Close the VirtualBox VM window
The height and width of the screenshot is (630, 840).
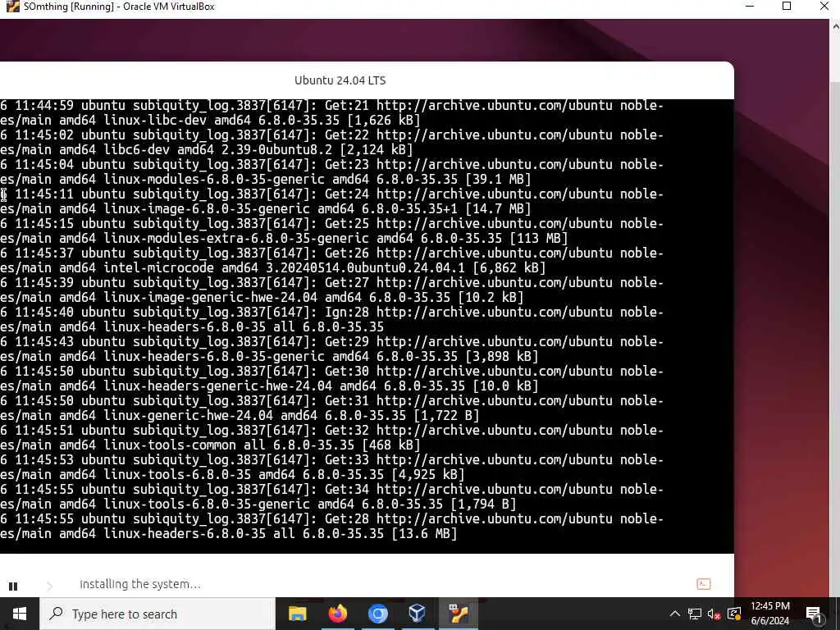coord(824,7)
